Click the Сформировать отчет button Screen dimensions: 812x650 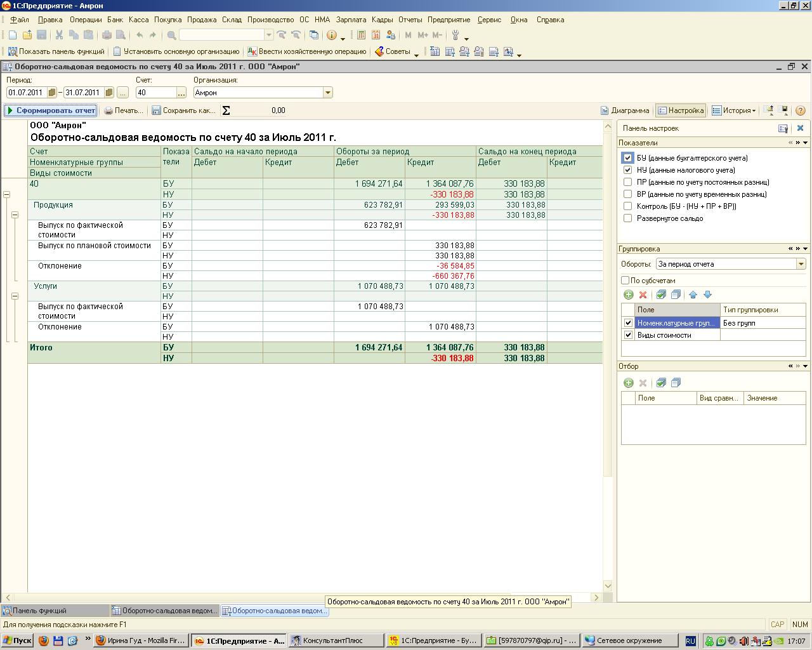pyautogui.click(x=51, y=110)
